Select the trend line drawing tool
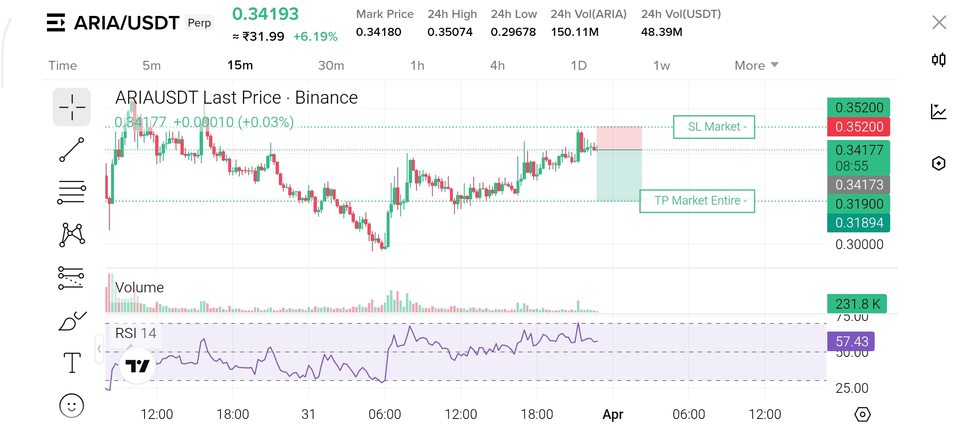The image size is (980, 441). 72,150
